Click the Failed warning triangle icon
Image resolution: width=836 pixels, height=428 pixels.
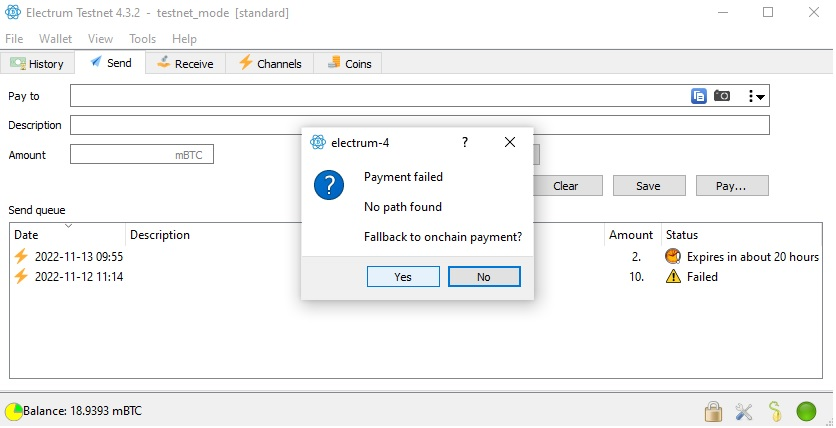pos(673,277)
